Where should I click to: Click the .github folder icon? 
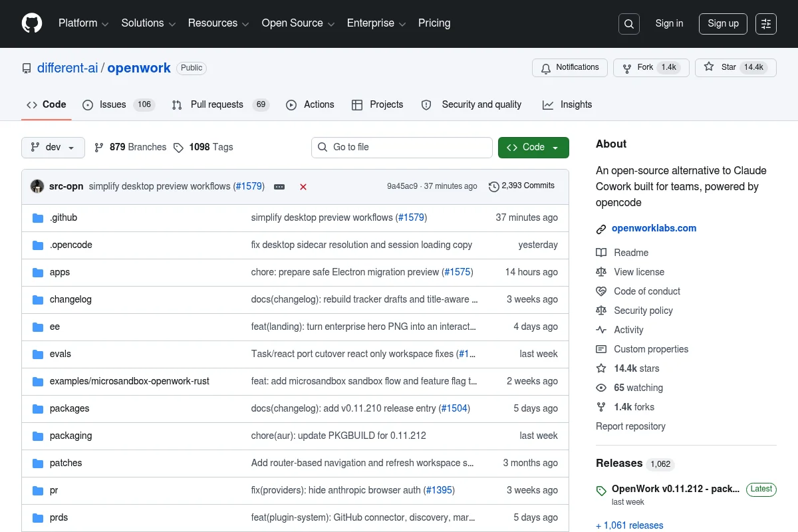click(38, 218)
